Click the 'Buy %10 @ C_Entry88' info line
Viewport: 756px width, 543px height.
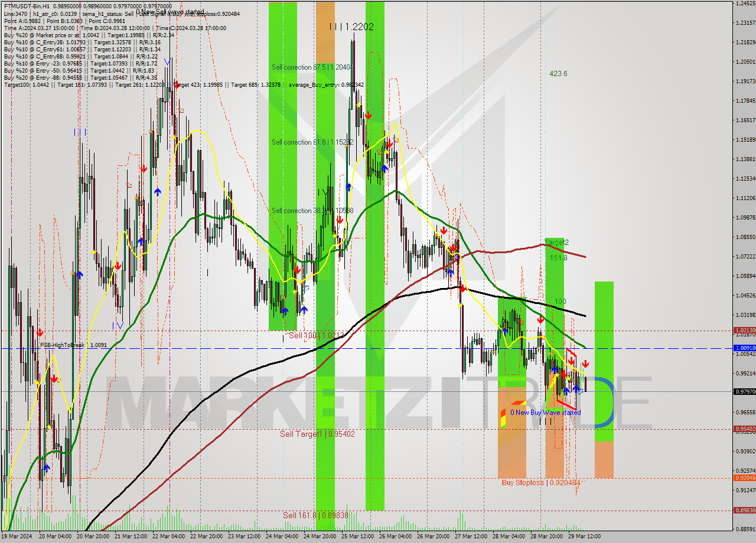(x=80, y=57)
